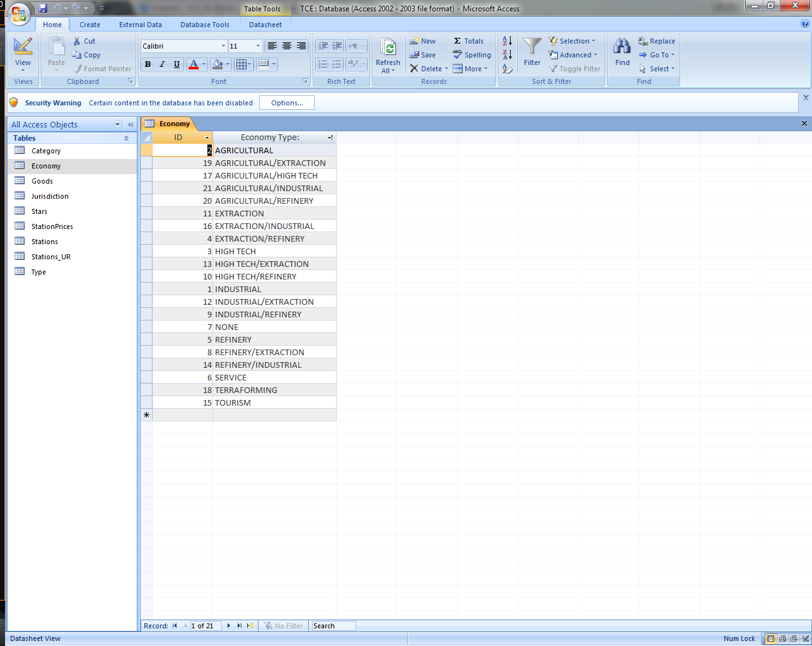Toggle Italic formatting
This screenshot has width=812, height=646.
point(162,64)
